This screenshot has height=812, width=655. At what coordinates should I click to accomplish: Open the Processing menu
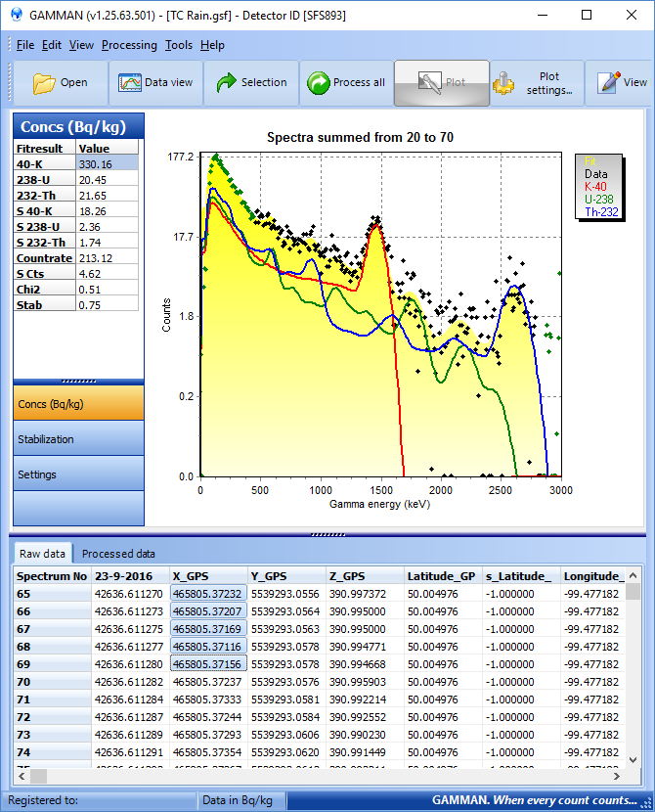129,45
